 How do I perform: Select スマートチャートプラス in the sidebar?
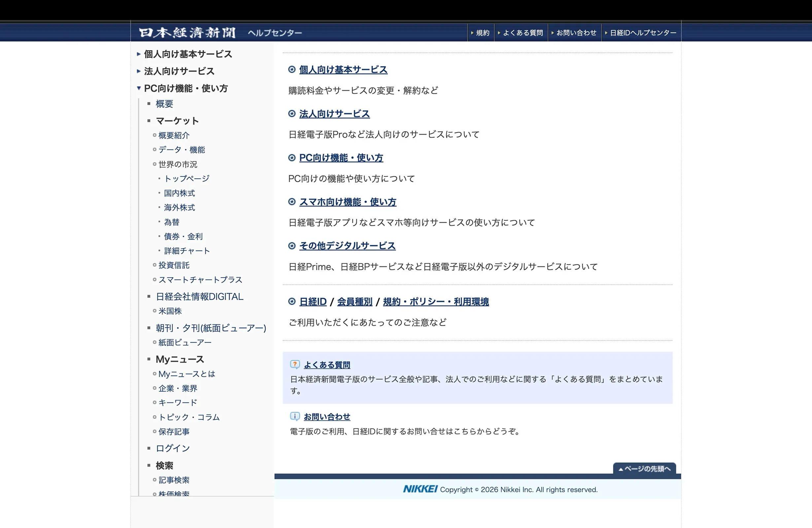(200, 280)
